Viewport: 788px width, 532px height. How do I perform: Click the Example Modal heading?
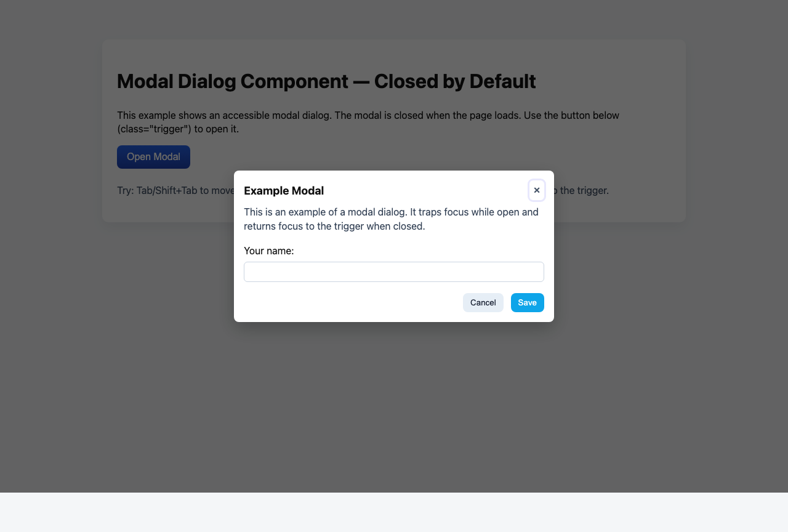click(x=284, y=191)
